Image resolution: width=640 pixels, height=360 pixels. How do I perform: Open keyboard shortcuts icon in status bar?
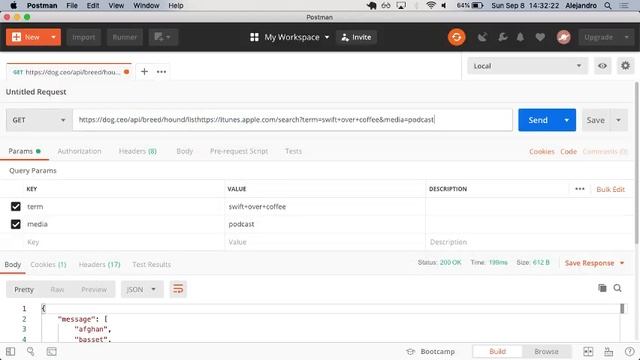(x=609, y=351)
